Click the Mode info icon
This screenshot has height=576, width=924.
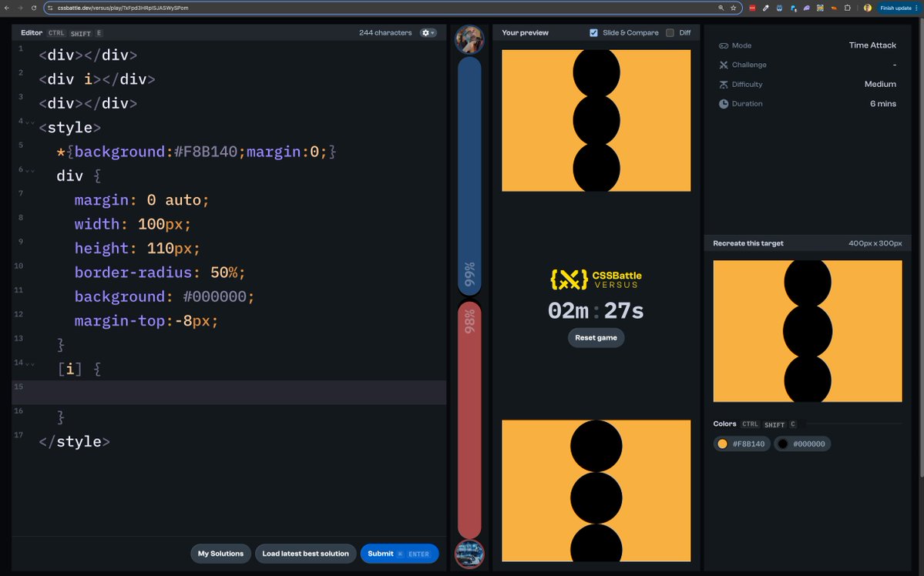pos(724,45)
